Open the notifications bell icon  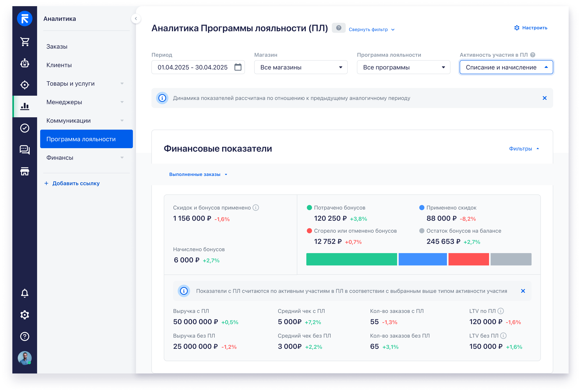(25, 293)
